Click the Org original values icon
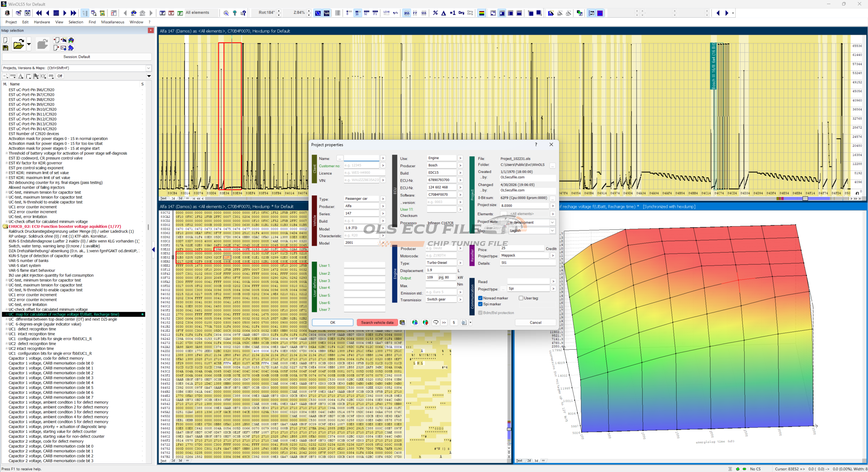868x472 pixels. coord(461,13)
